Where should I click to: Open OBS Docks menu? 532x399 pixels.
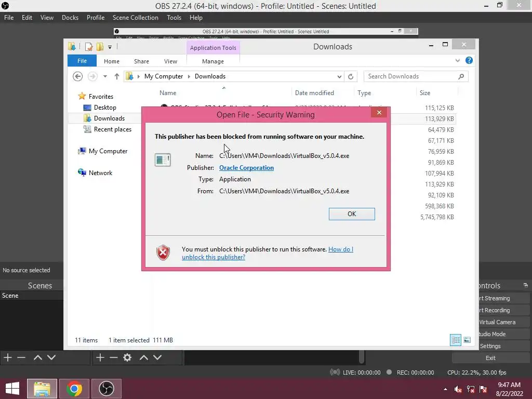pos(70,18)
